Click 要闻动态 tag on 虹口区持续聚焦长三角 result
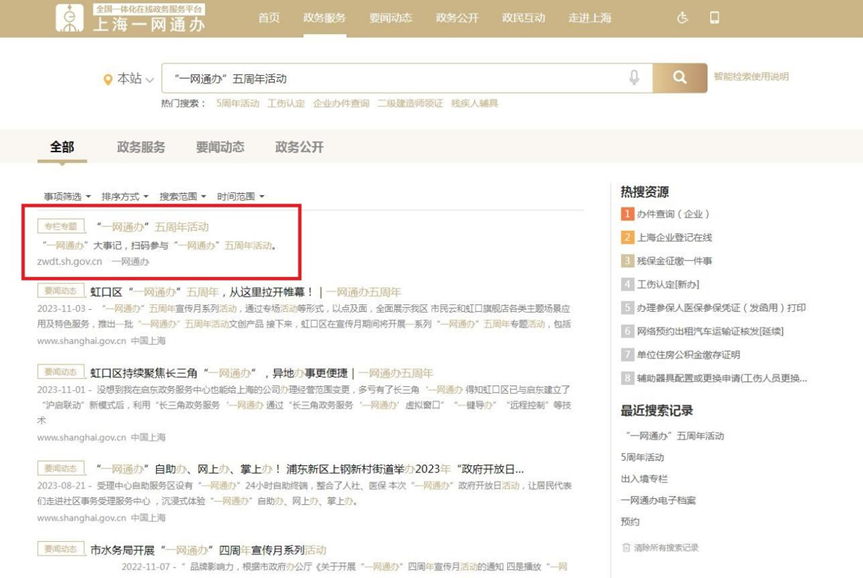The image size is (863, 578). [x=61, y=372]
